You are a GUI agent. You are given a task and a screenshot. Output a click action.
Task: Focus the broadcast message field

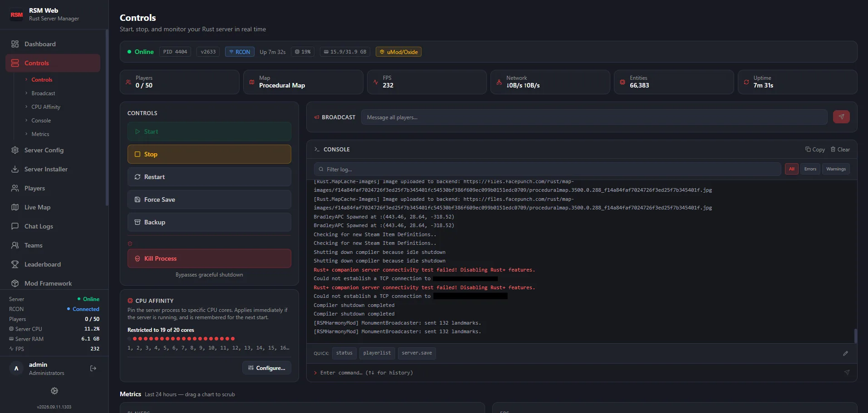[594, 117]
